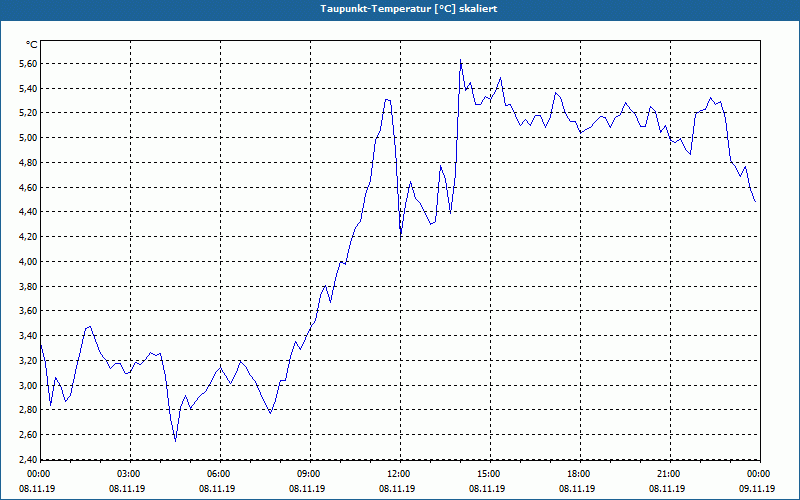Viewport: 800px width, 500px height.
Task: Select the 4,40 y-axis value
Action: click(29, 212)
